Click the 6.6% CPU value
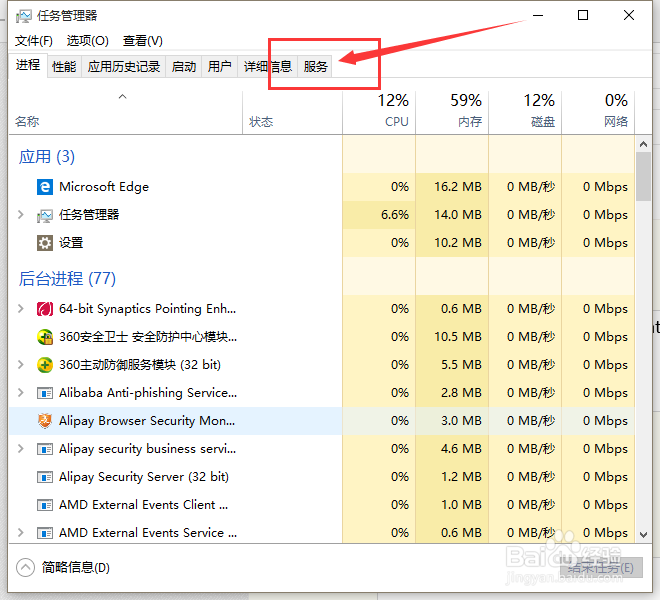660x600 pixels. [395, 215]
